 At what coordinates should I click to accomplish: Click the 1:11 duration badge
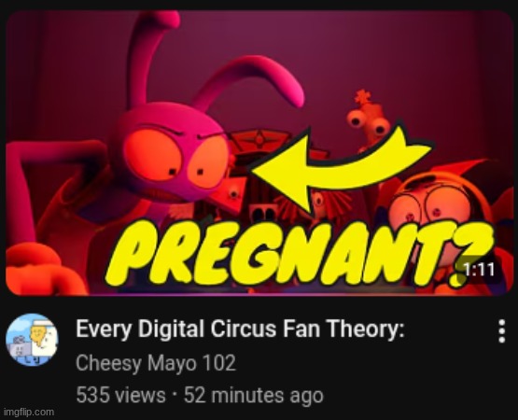click(x=479, y=270)
